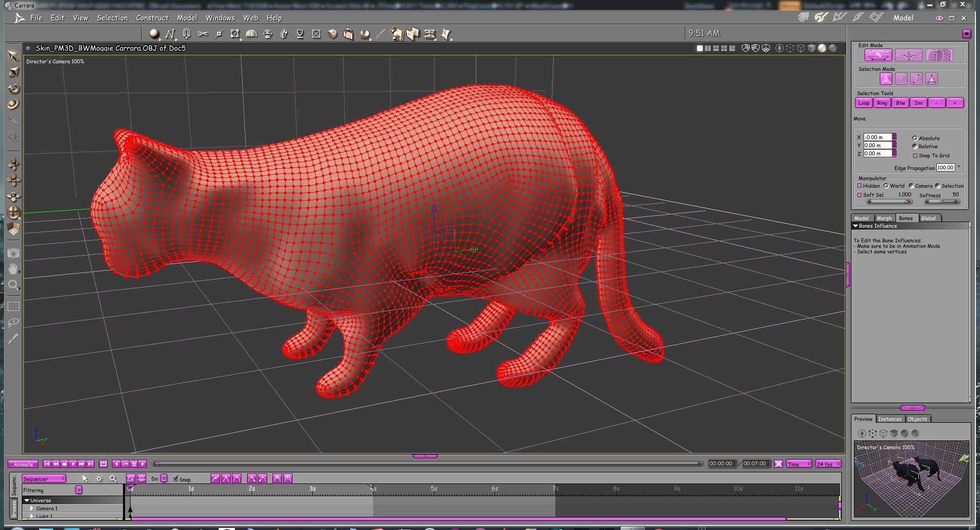Activate the magnet tool in toolbar

pyautogui.click(x=186, y=34)
